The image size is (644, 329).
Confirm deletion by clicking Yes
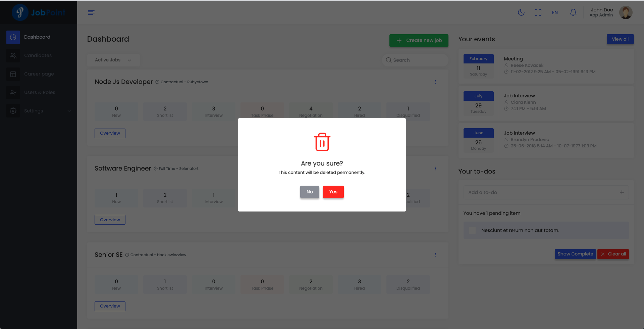point(333,192)
